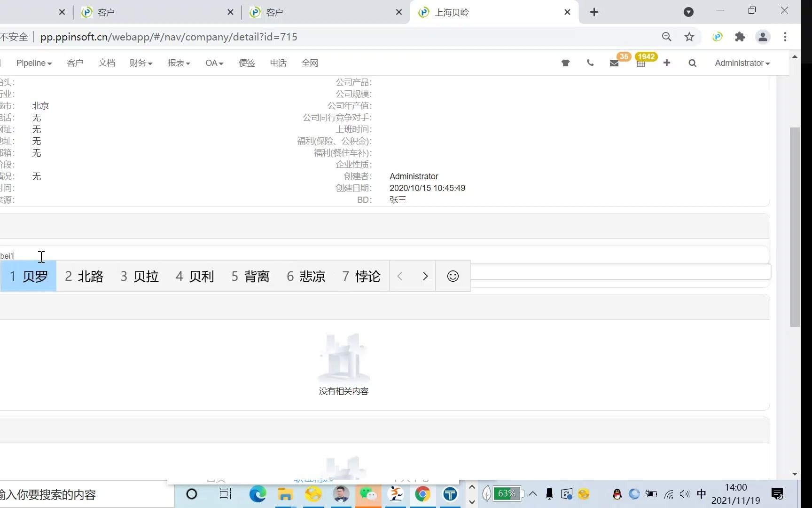Viewport: 812px width, 508px height.
Task: Click the creator link Administrator in details
Action: coord(414,176)
